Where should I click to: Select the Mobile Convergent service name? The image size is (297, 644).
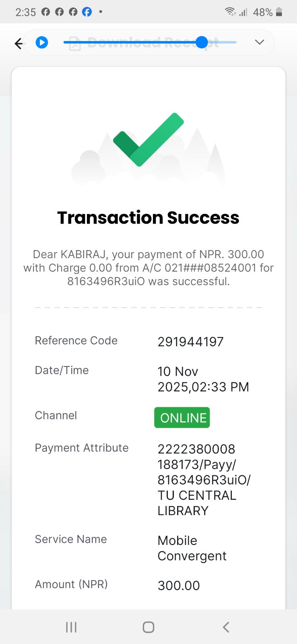(x=192, y=548)
